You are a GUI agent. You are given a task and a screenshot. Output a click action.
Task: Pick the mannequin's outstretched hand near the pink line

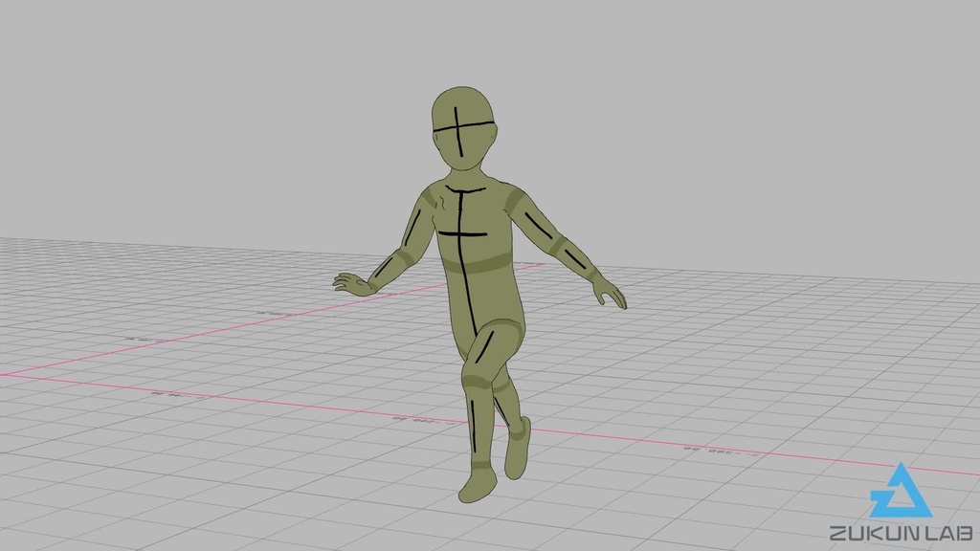coord(354,284)
